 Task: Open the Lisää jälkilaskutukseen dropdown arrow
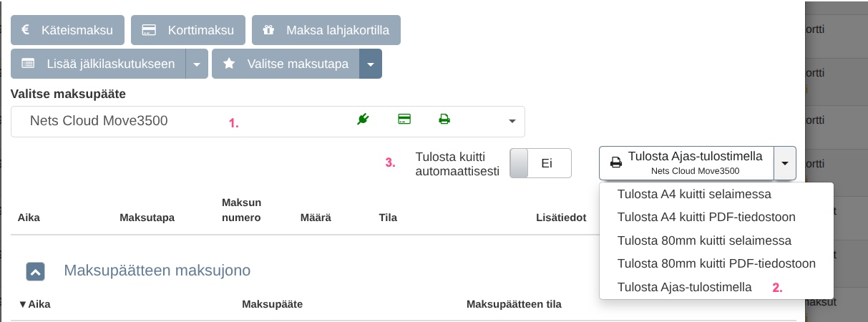[197, 64]
